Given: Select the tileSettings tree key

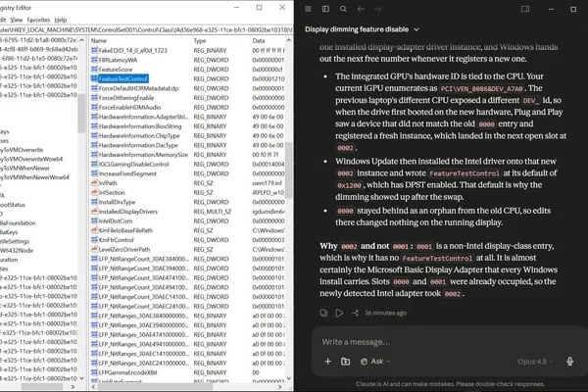Looking at the screenshot, I should tap(15, 241).
